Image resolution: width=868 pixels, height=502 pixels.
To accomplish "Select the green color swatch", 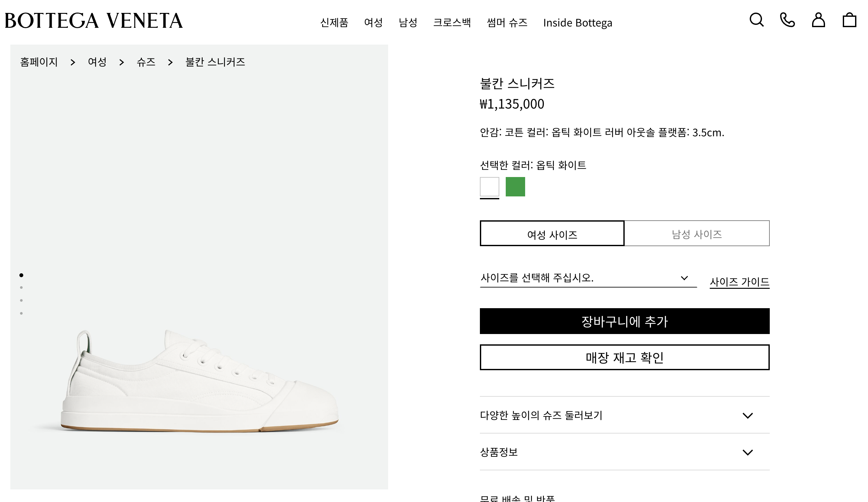I will coord(515,187).
